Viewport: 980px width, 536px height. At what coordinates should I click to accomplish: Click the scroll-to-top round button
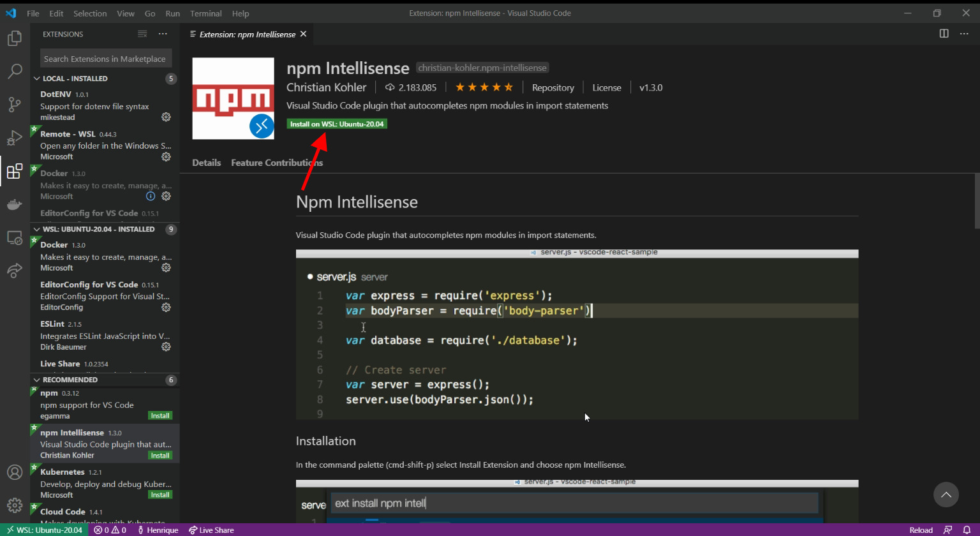(946, 495)
